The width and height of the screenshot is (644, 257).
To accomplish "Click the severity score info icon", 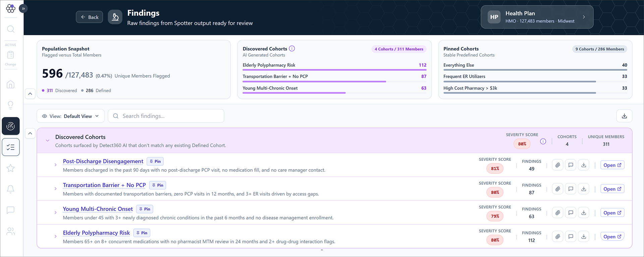I will click(543, 141).
